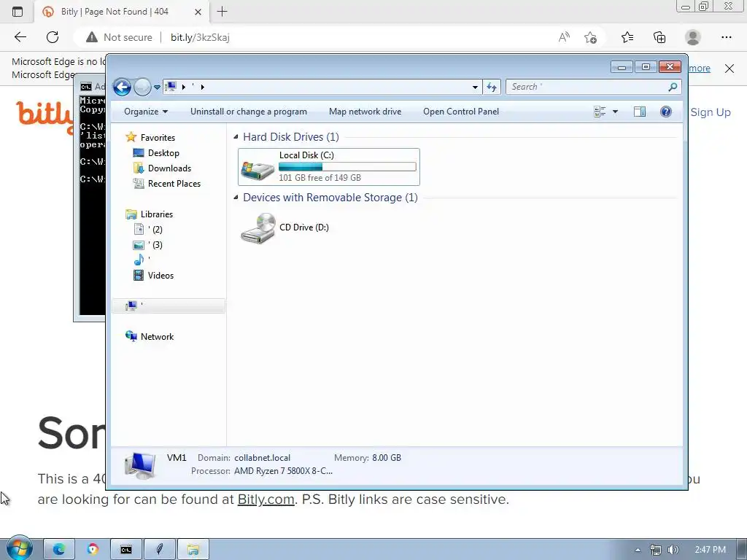Go back in Explorer using the blue back arrow
747x560 pixels.
coord(122,87)
